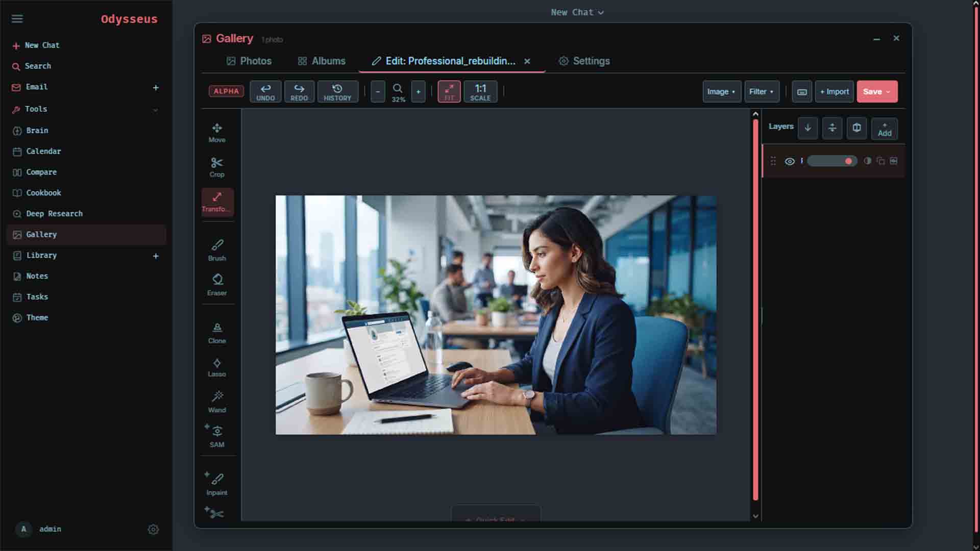This screenshot has width=980, height=551.
Task: Toggle 1:1 Scale view
Action: 480,92
